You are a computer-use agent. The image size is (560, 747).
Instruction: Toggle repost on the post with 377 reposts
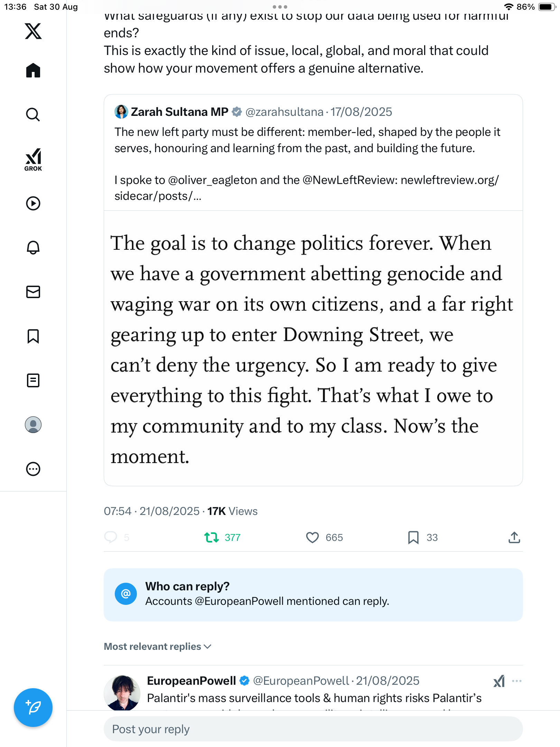coord(211,537)
